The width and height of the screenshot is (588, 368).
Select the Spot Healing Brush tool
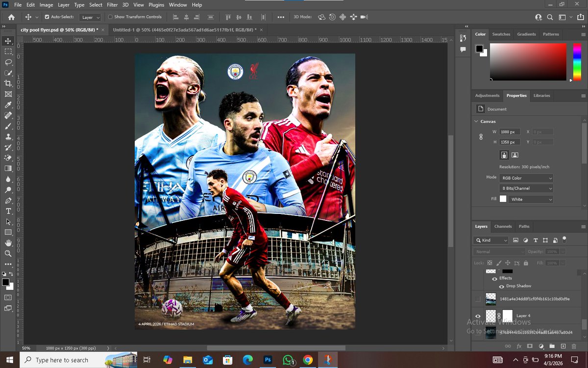coord(8,116)
